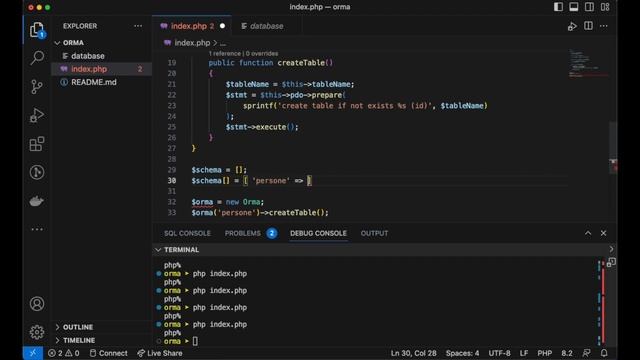
Task: Select index.php in explorer tree
Action: tap(101, 69)
